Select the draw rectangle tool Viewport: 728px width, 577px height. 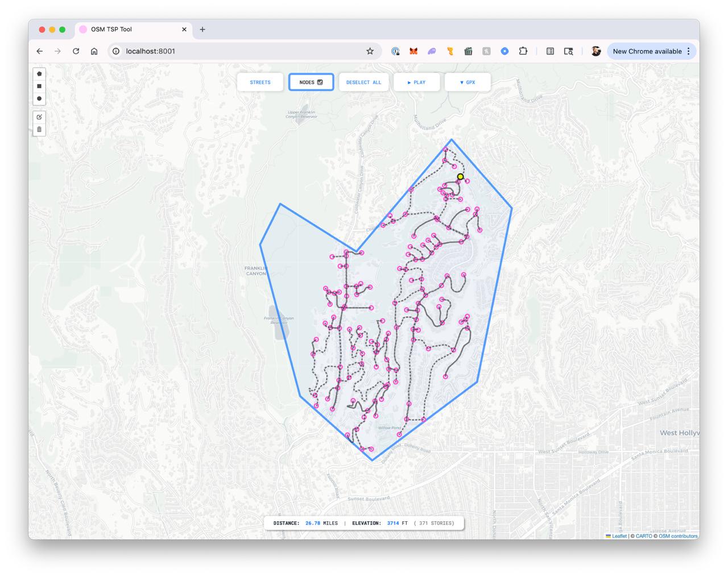point(39,86)
